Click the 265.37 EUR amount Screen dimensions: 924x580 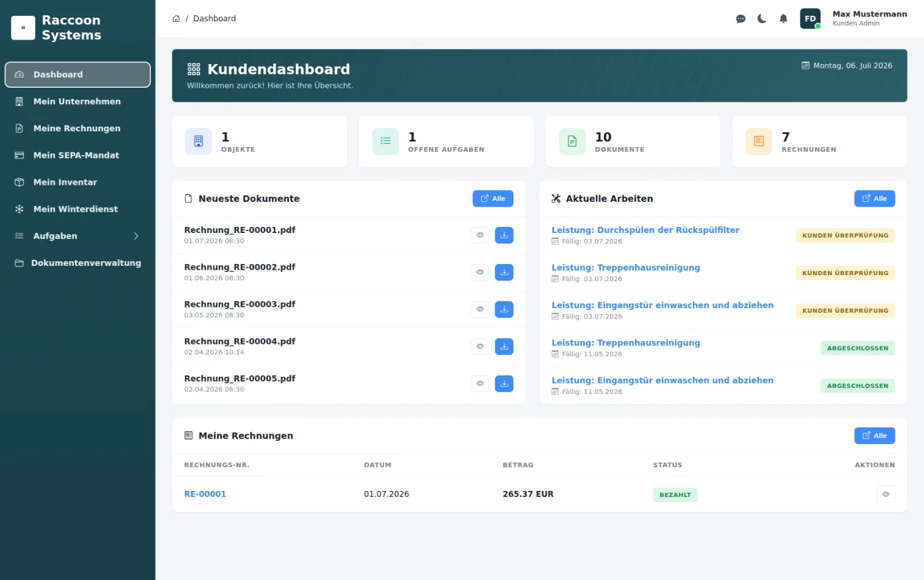(528, 494)
